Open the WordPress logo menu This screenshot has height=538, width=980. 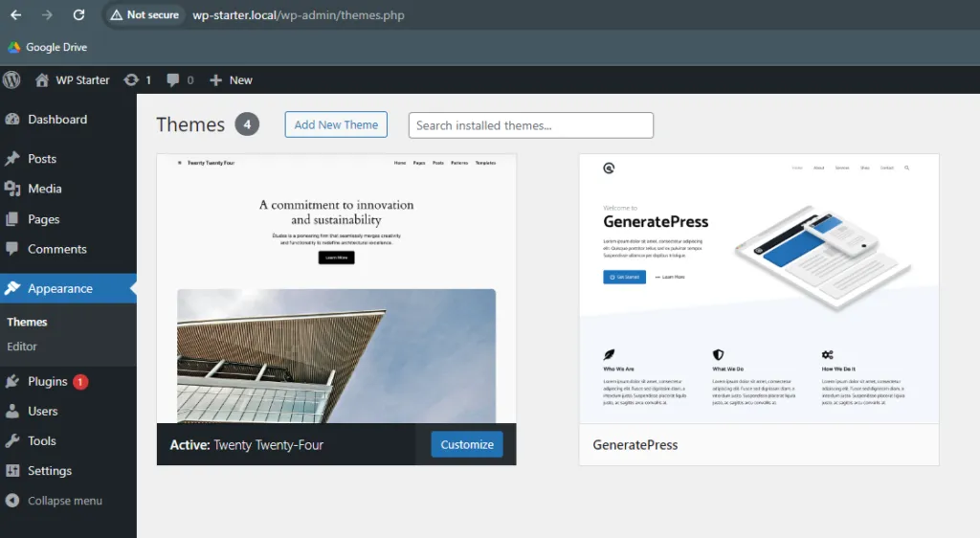click(11, 80)
